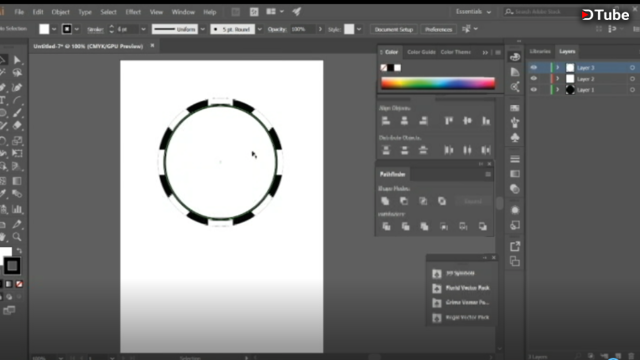The image size is (640, 360).
Task: Switch to the Color Guide tab
Action: point(421,52)
